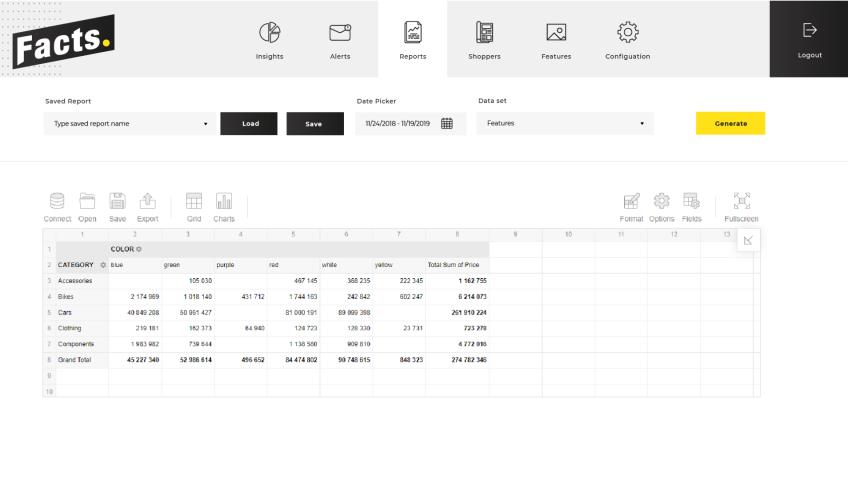Click the Connect database icon
This screenshot has height=479, width=848.
[x=57, y=202]
